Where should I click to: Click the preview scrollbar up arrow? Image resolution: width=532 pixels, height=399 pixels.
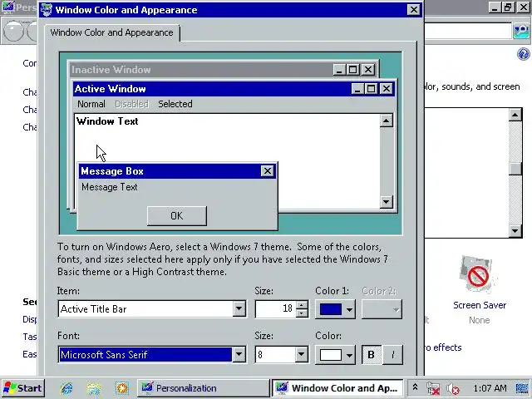click(x=386, y=121)
